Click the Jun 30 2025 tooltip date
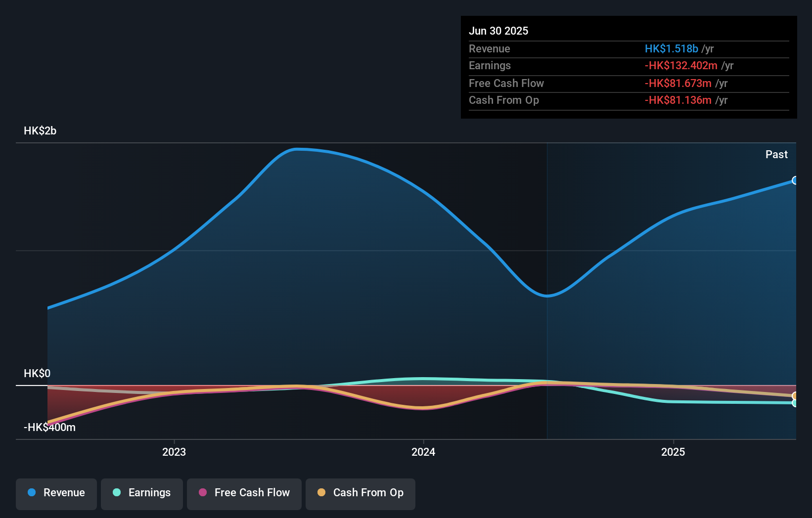Screen dimensions: 812x518 pyautogui.click(x=498, y=31)
